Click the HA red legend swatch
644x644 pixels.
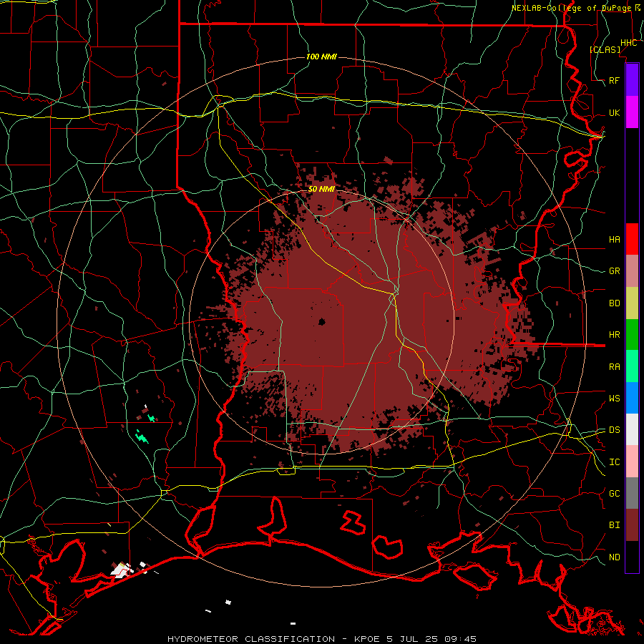coord(632,239)
